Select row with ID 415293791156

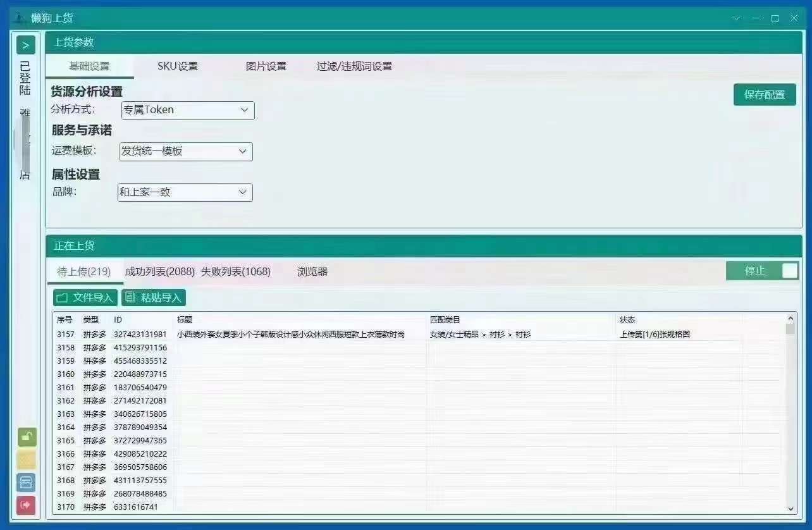420,347
